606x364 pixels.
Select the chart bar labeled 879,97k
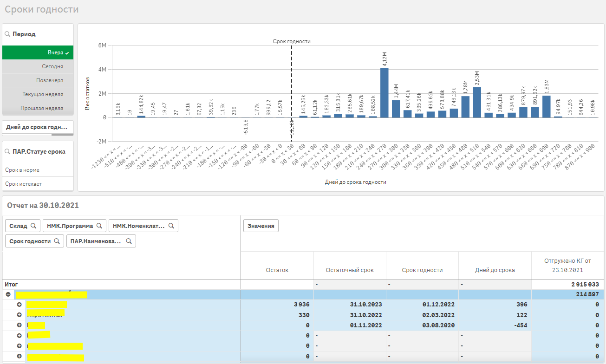(523, 112)
